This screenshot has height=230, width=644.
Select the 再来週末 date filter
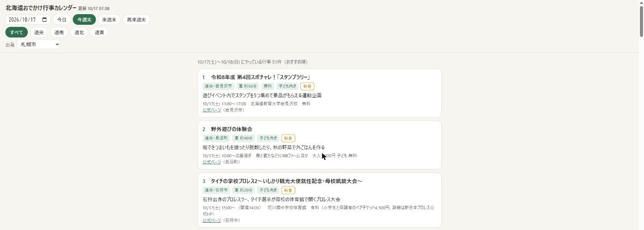coord(136,20)
